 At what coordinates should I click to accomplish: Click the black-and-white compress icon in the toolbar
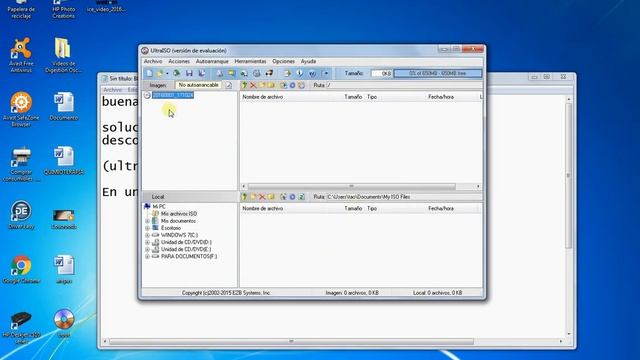(x=269, y=73)
